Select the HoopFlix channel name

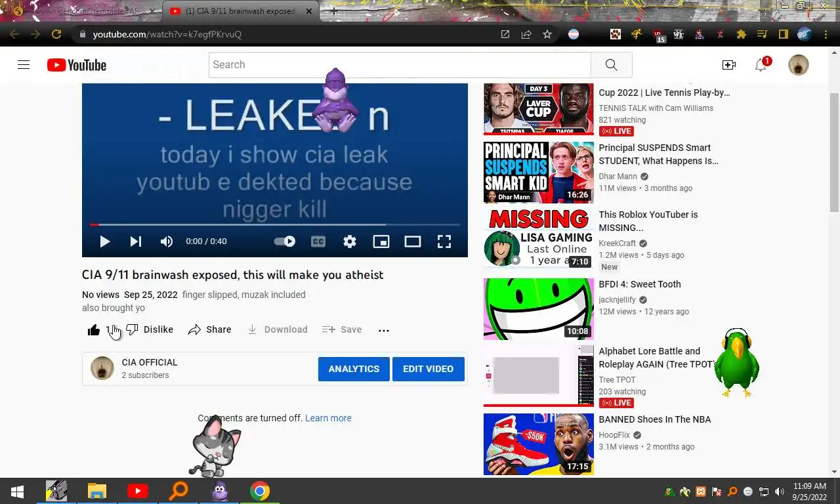(x=614, y=435)
